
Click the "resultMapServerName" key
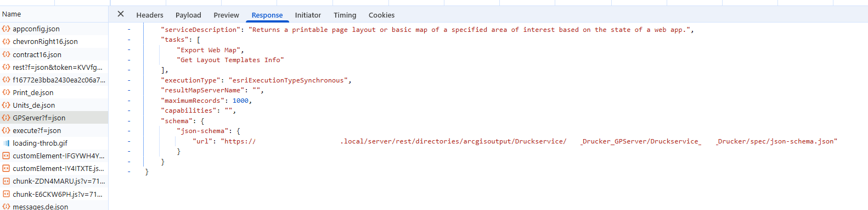[202, 90]
